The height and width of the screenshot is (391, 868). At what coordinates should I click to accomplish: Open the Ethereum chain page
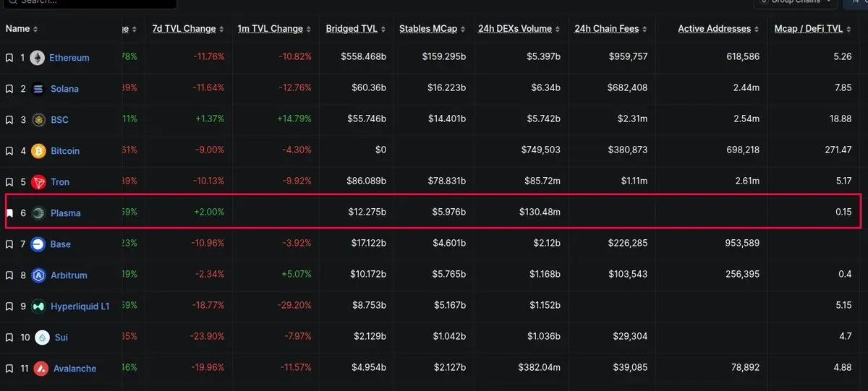[69, 58]
